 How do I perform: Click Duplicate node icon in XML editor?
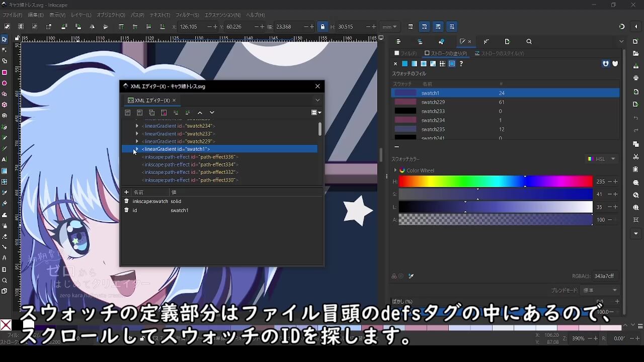click(x=152, y=113)
